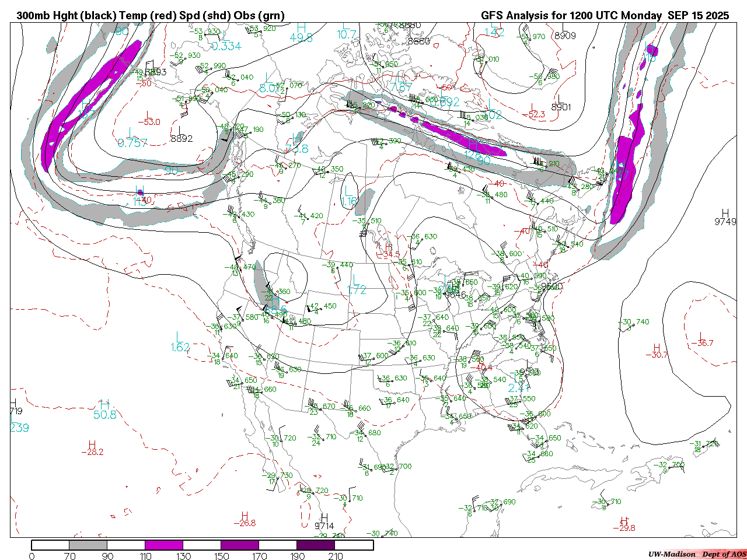Select the purple 150–170 legend swatch
This screenshot has width=747, height=560.
click(x=240, y=545)
